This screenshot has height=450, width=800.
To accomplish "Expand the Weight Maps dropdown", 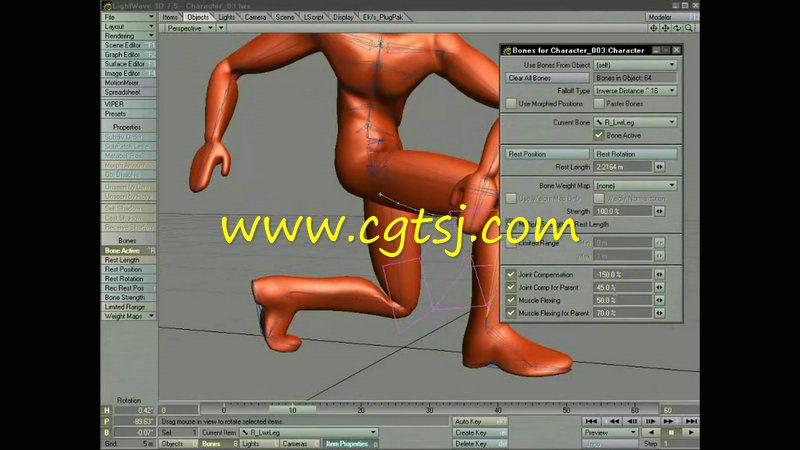I will pyautogui.click(x=129, y=316).
